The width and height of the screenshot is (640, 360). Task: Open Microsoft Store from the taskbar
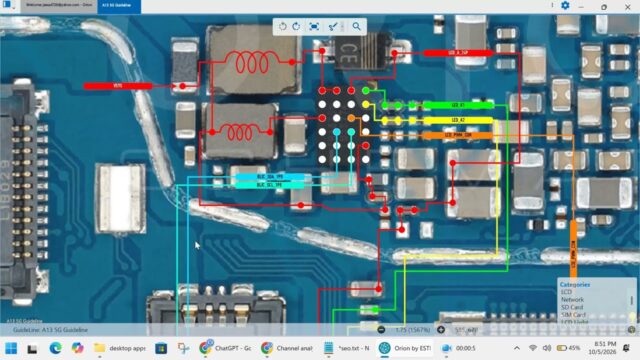161,348
